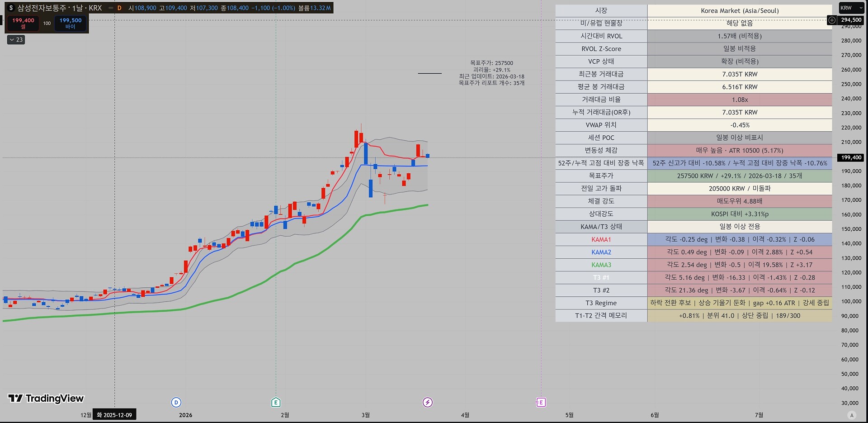
Task: Click the 최근 업데이트: 2026-03-18 annotation
Action: (x=492, y=76)
